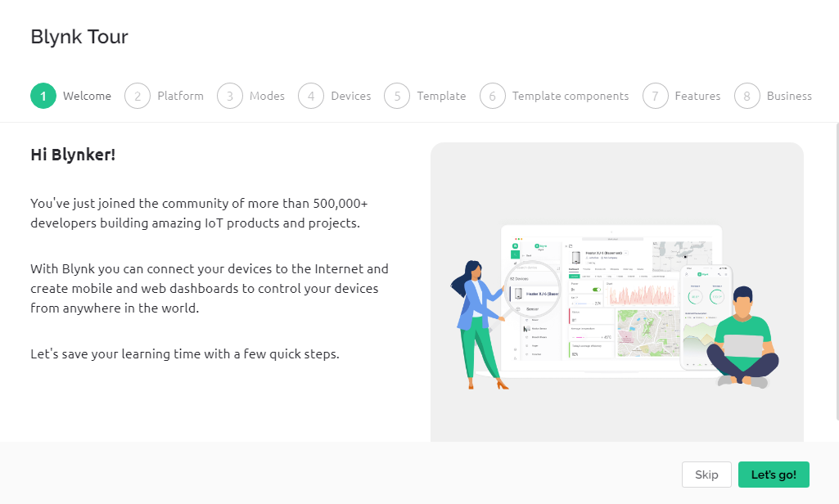Click the step 5 circle icon
The height and width of the screenshot is (504, 839).
pos(397,96)
